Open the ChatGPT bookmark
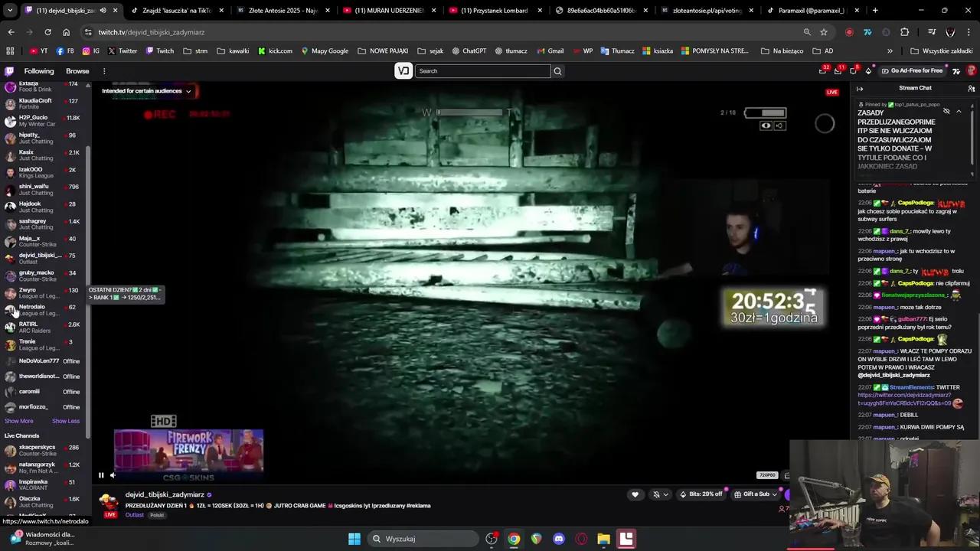The height and width of the screenshot is (551, 980). (469, 51)
